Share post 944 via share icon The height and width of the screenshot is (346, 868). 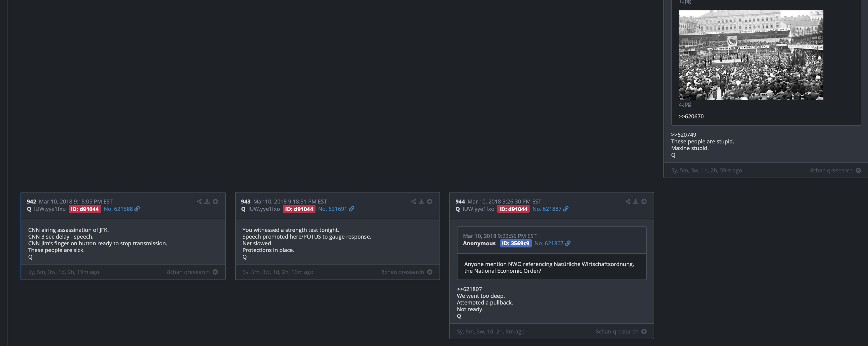628,201
